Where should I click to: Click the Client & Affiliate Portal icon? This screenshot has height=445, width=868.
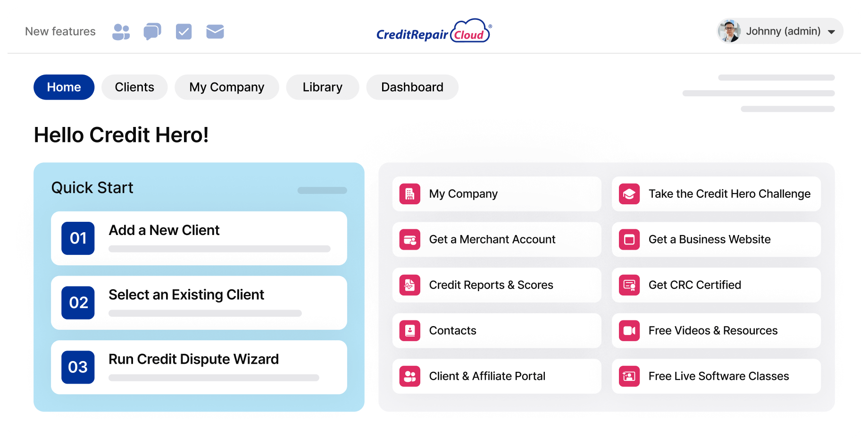tap(410, 377)
